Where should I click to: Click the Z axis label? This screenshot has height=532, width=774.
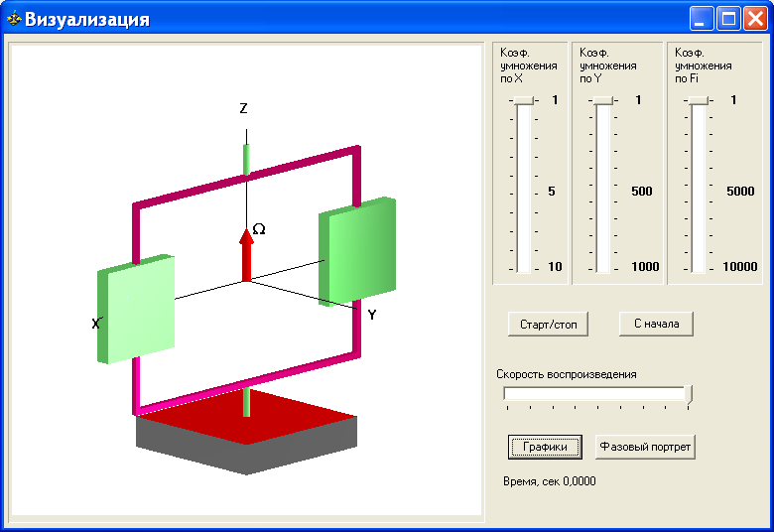(x=243, y=108)
